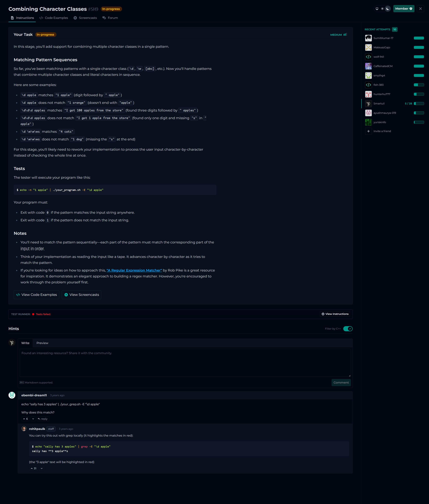429x504 pixels.
Task: Open the Forum tab
Action: click(110, 18)
